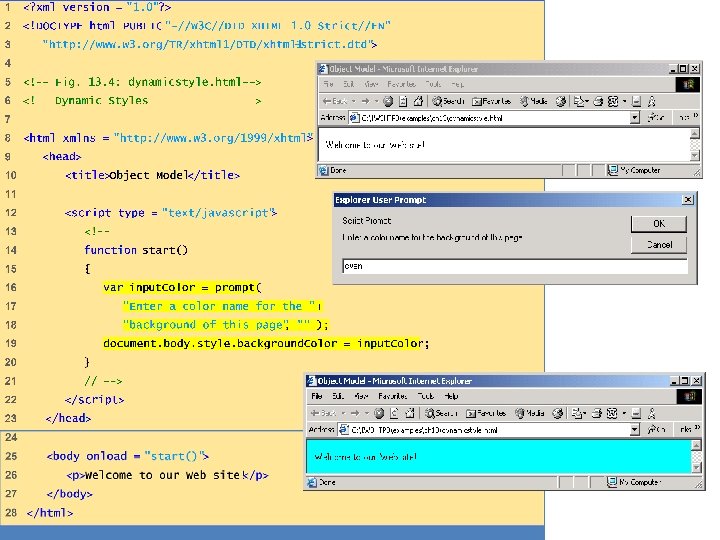Open History icon in the white-page IE window
720x540 pixels.
click(x=561, y=101)
